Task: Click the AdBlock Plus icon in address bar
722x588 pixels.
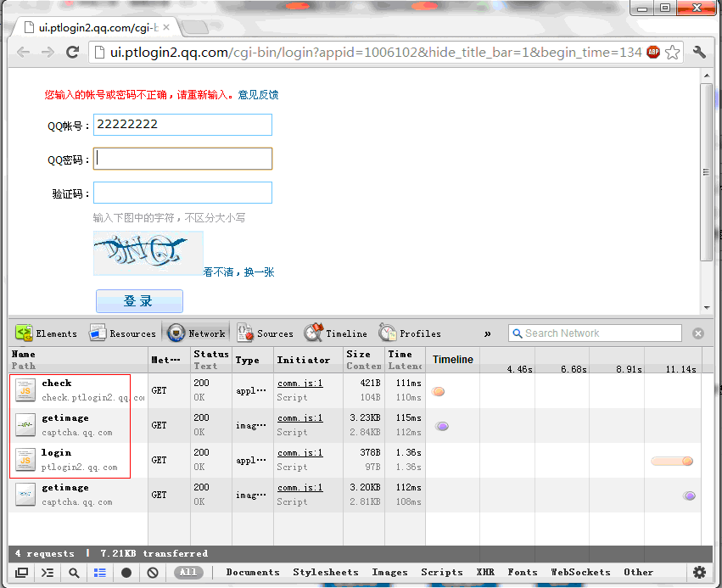Action: pyautogui.click(x=653, y=53)
